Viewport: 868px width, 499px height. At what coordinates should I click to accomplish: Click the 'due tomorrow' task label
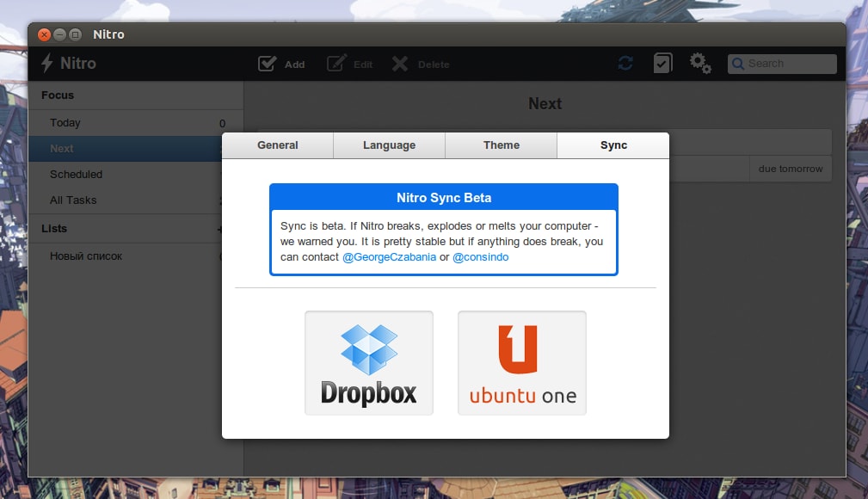(791, 169)
